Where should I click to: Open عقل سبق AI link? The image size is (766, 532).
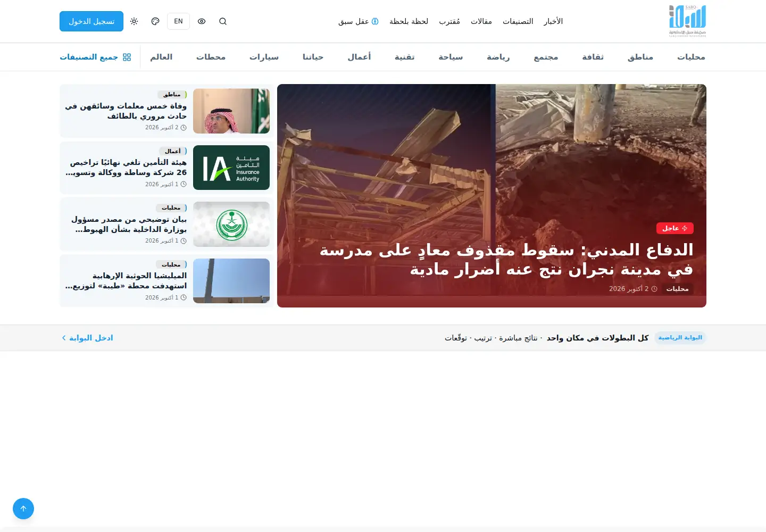click(x=359, y=21)
